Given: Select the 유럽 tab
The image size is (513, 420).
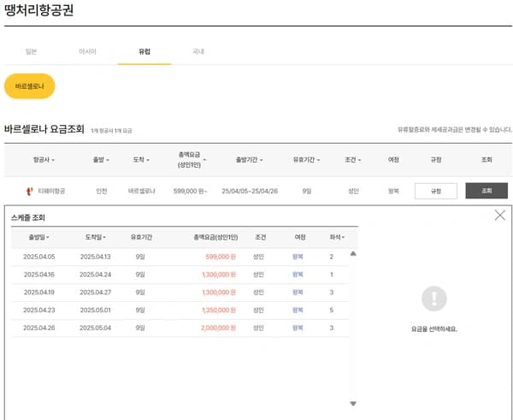Looking at the screenshot, I should tap(144, 51).
